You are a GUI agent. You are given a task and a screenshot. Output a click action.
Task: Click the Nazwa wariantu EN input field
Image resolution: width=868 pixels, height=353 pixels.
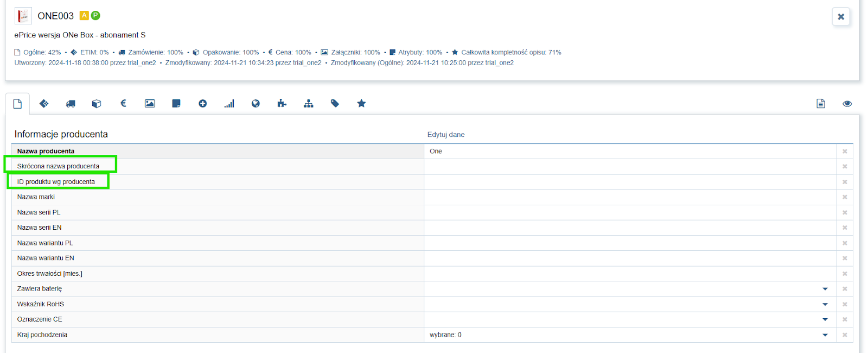[x=630, y=259]
